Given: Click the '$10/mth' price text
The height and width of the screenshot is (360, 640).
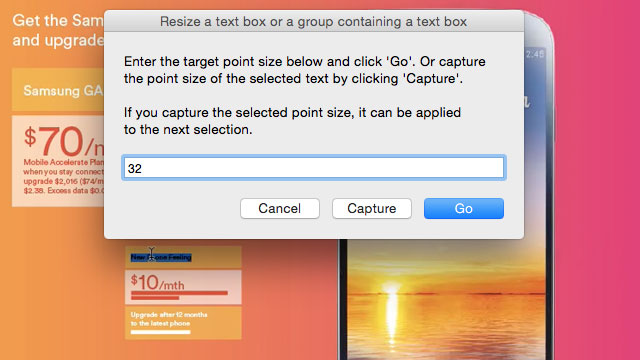Looking at the screenshot, I should [158, 282].
